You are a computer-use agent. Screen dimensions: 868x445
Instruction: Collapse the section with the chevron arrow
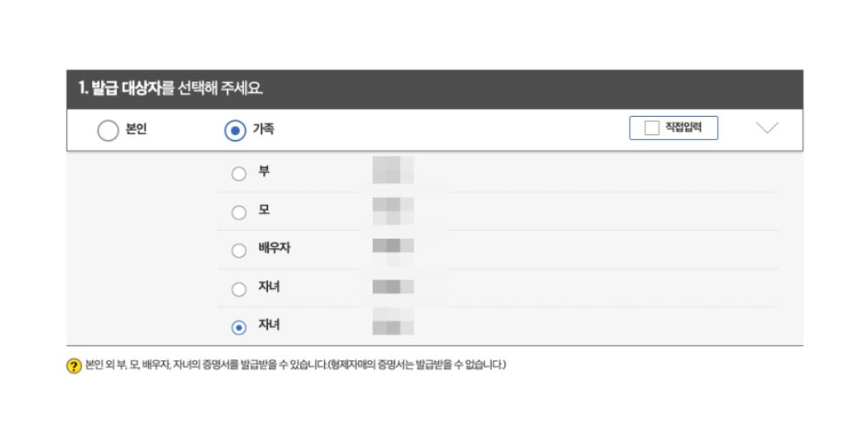(767, 128)
